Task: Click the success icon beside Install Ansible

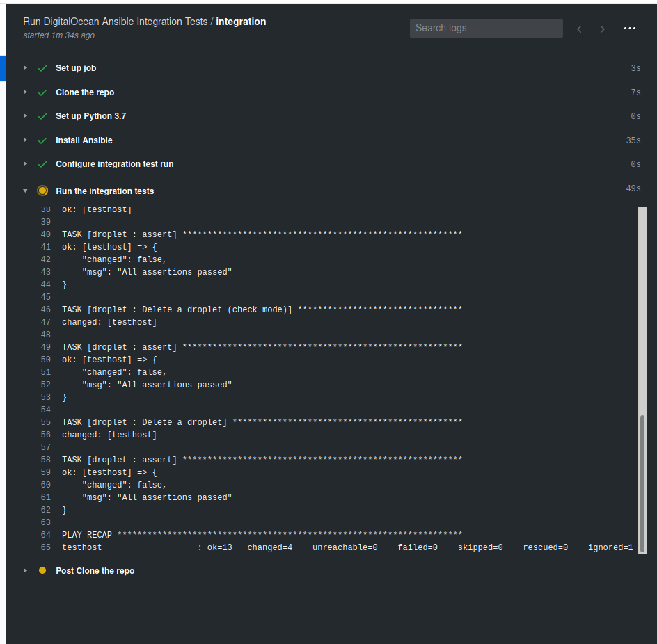Action: coord(42,140)
